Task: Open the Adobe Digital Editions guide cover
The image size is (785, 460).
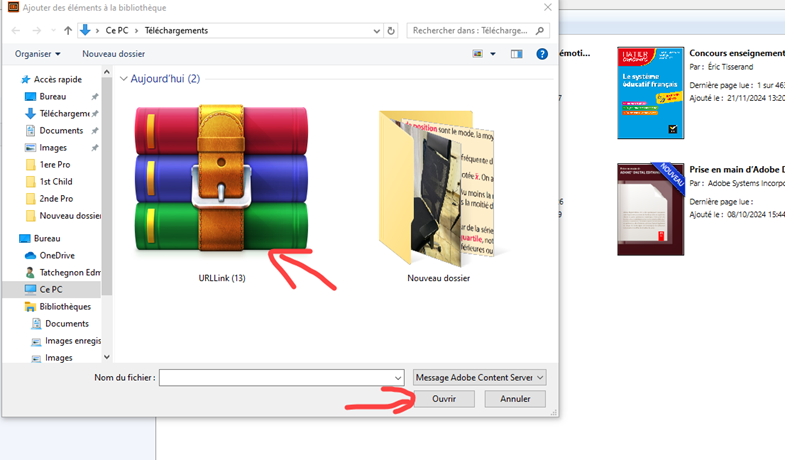Action: (x=650, y=209)
